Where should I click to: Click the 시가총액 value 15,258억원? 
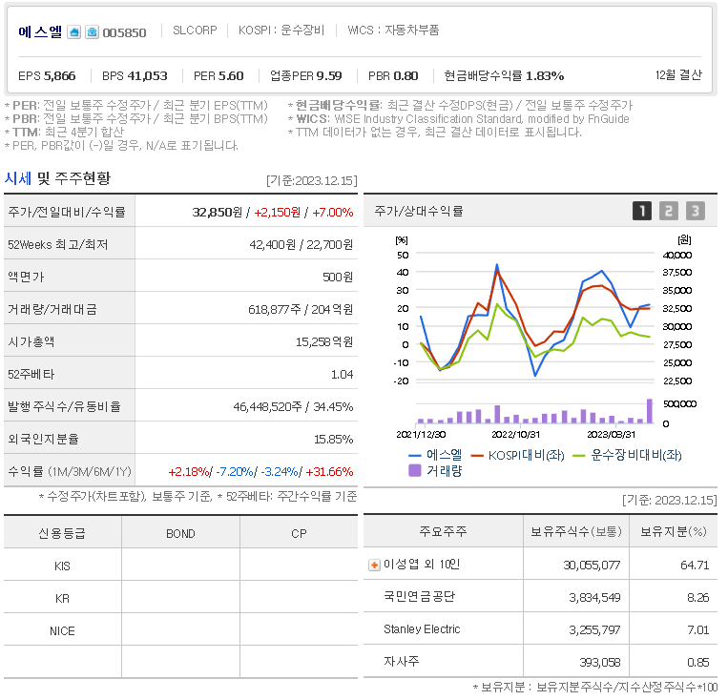[x=324, y=342]
